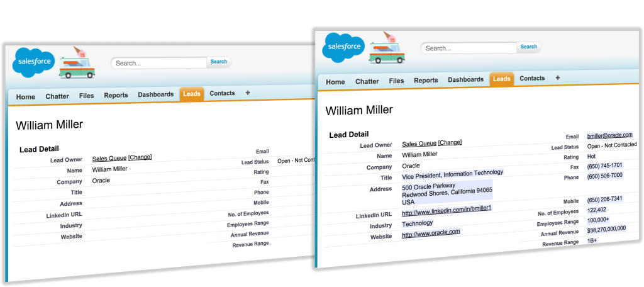Click title Vice President, Information Technology
Screen dimensions: 644x287
point(452,175)
